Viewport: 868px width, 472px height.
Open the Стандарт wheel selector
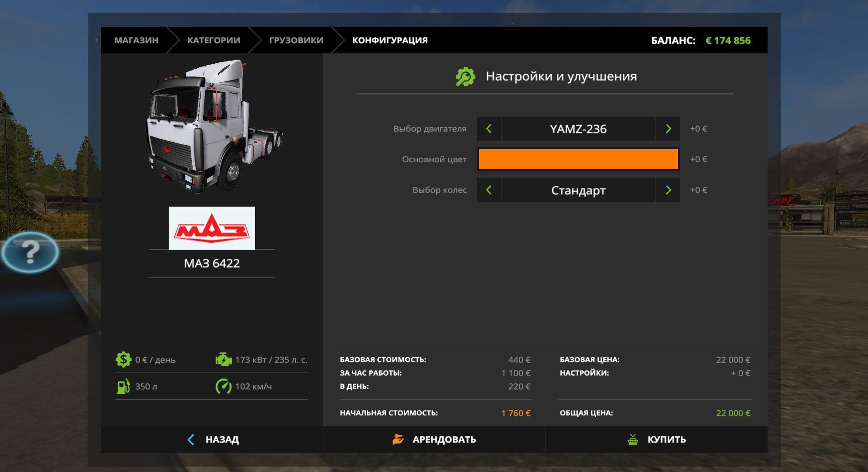tap(578, 190)
